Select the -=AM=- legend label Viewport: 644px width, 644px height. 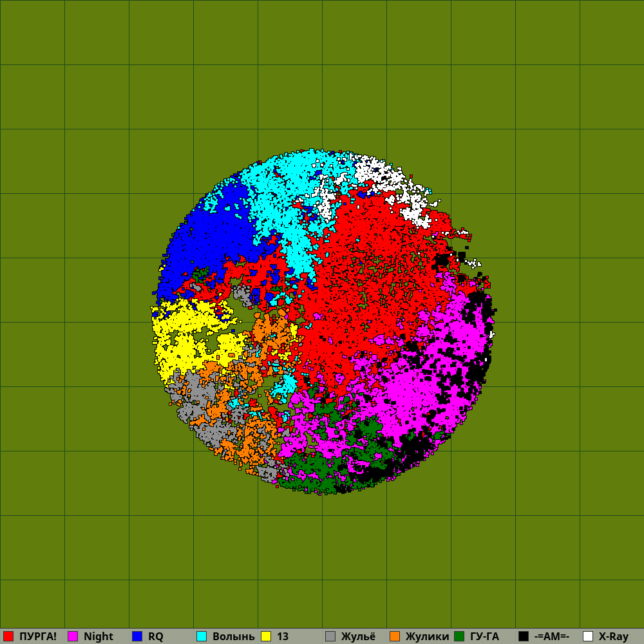tap(552, 636)
